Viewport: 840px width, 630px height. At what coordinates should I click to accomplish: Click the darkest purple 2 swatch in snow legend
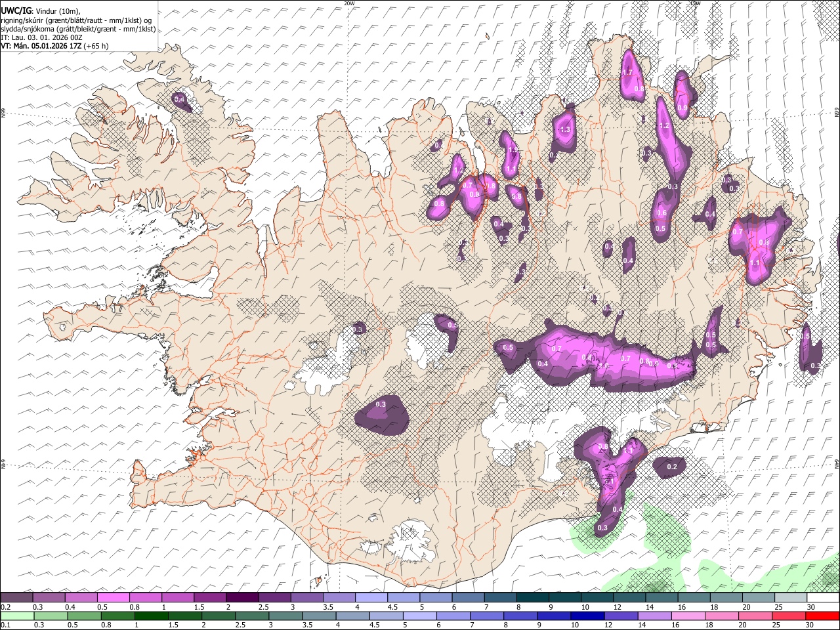click(242, 597)
